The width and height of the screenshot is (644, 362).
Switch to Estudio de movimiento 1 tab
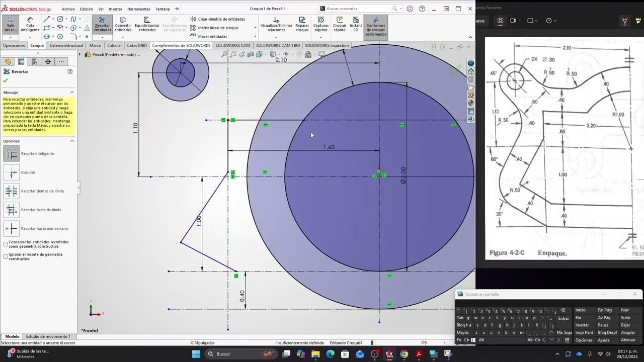pyautogui.click(x=48, y=336)
